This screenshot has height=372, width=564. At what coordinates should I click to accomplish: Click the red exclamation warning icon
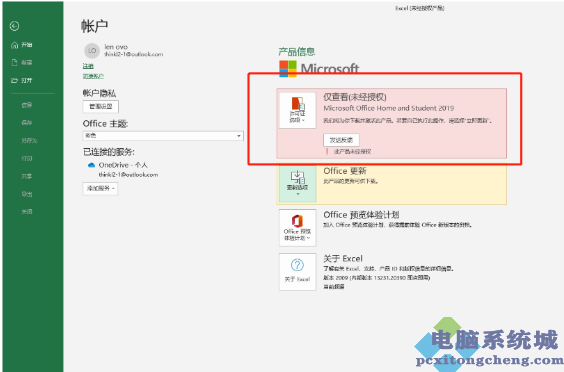(x=327, y=151)
